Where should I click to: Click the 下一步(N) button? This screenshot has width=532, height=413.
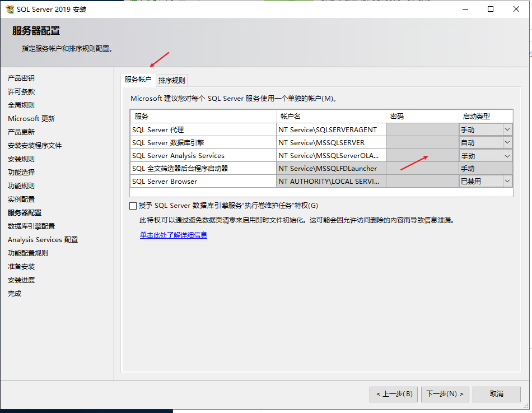(x=445, y=394)
